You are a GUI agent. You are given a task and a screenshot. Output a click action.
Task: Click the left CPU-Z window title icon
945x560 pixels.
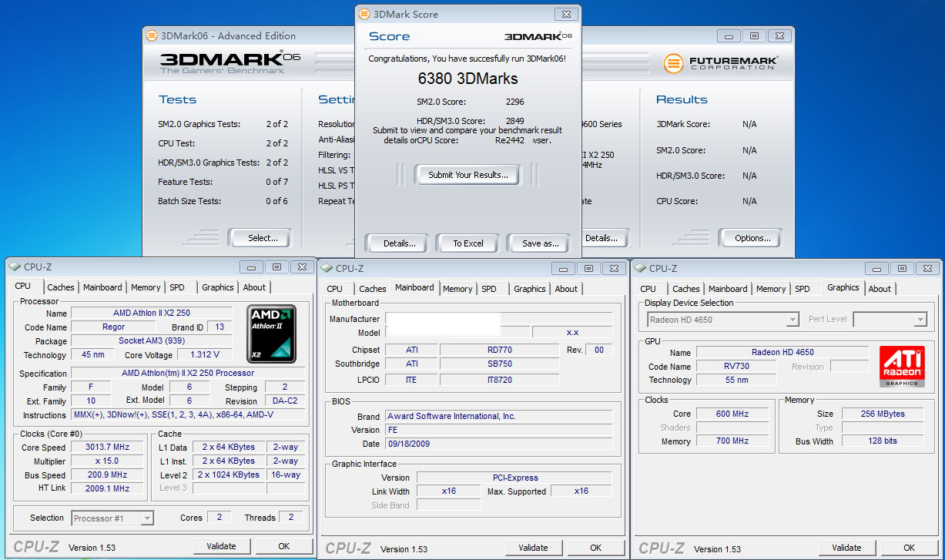click(x=16, y=267)
